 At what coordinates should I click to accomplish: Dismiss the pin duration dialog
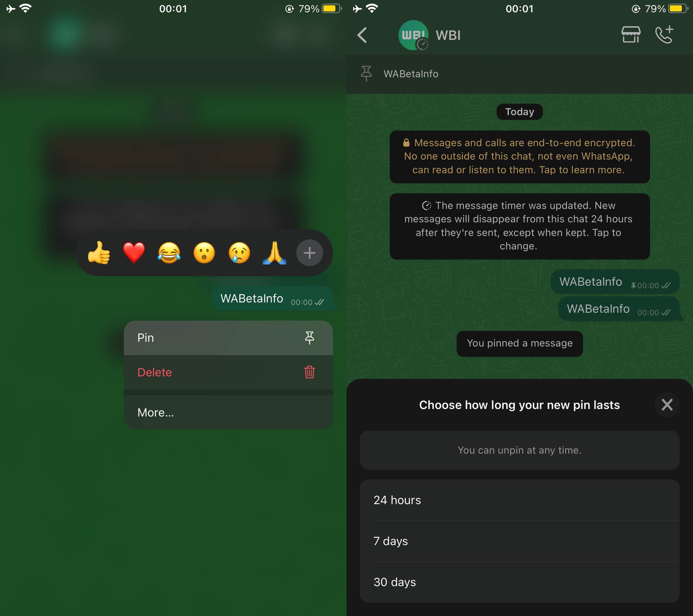click(667, 404)
